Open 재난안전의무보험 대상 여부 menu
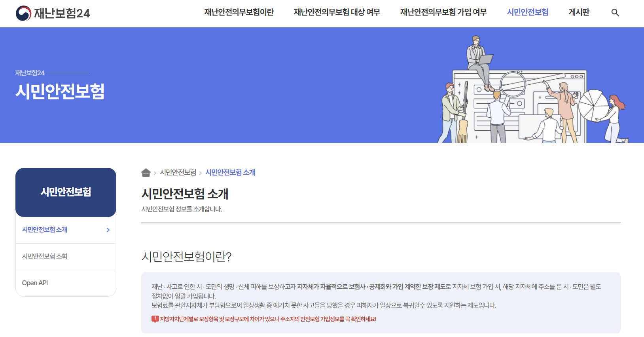This screenshot has height=337, width=644. 337,12
